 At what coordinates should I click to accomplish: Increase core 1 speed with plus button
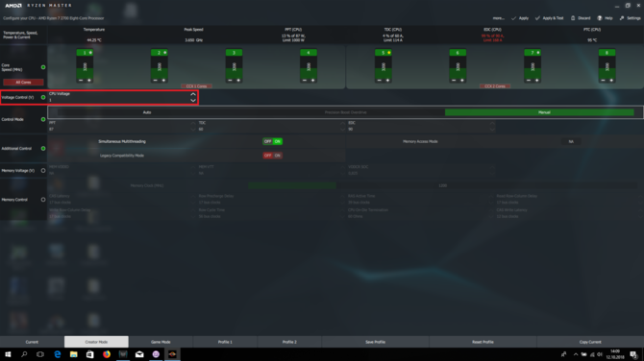(89, 81)
